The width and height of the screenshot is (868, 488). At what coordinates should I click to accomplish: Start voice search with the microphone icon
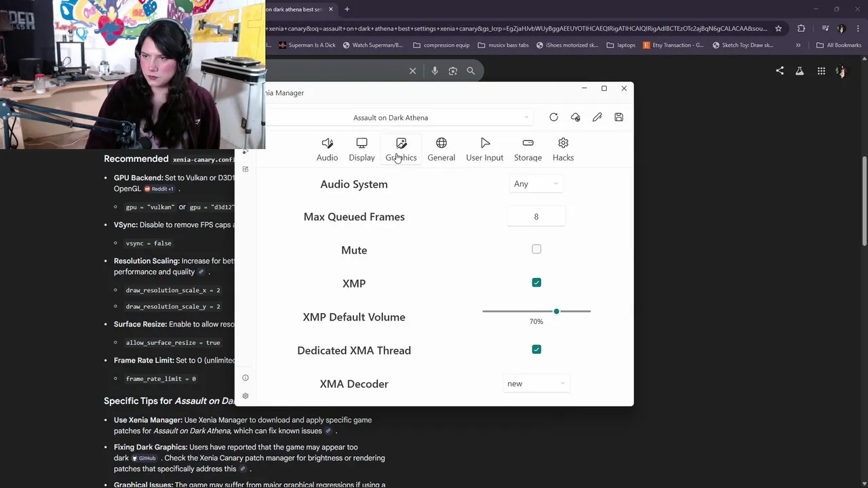pyautogui.click(x=435, y=70)
